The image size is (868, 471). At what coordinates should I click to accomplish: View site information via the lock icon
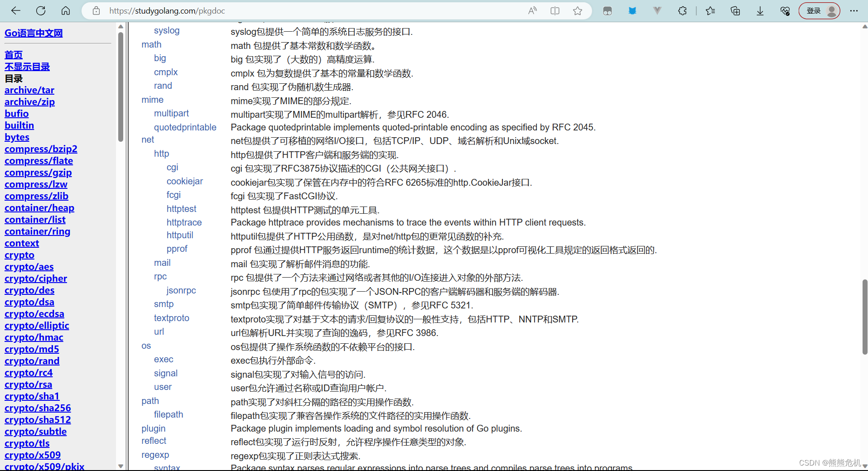click(96, 11)
